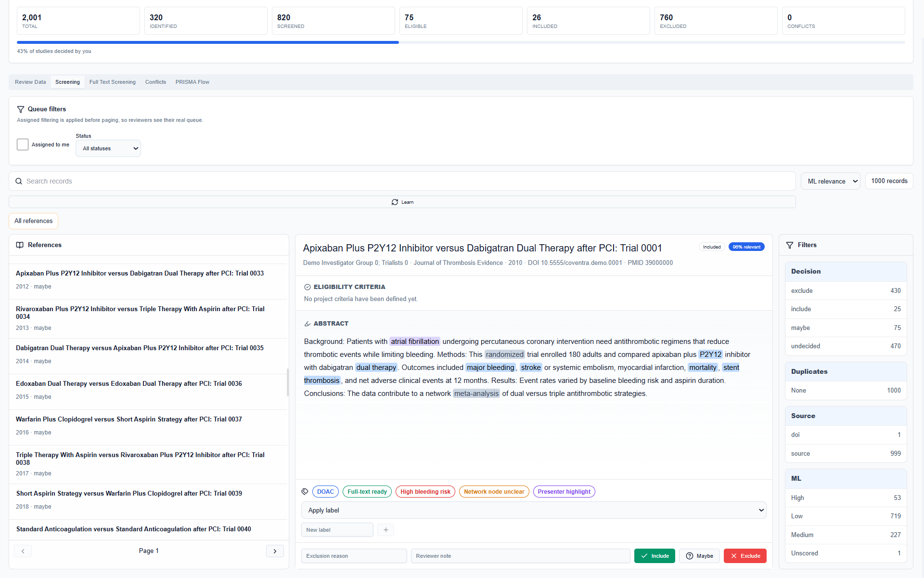Screen dimensions: 924x578
Task: Open the Status All statuses dropdown
Action: [108, 148]
